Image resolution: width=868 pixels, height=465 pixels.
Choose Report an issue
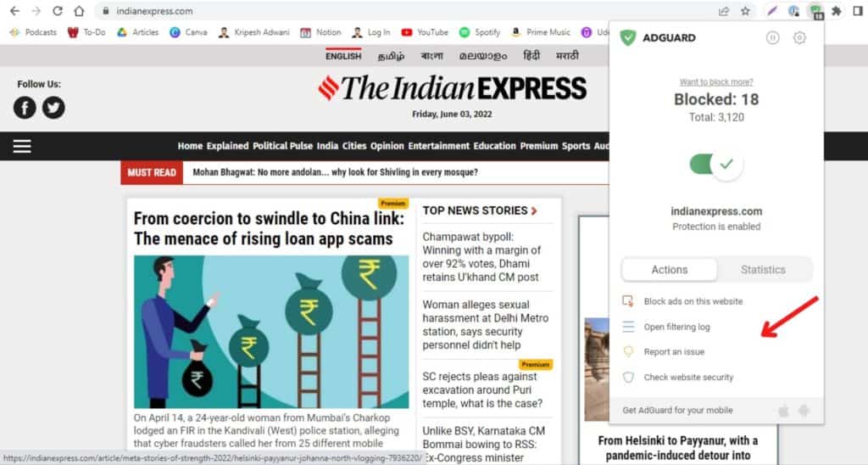pyautogui.click(x=674, y=352)
